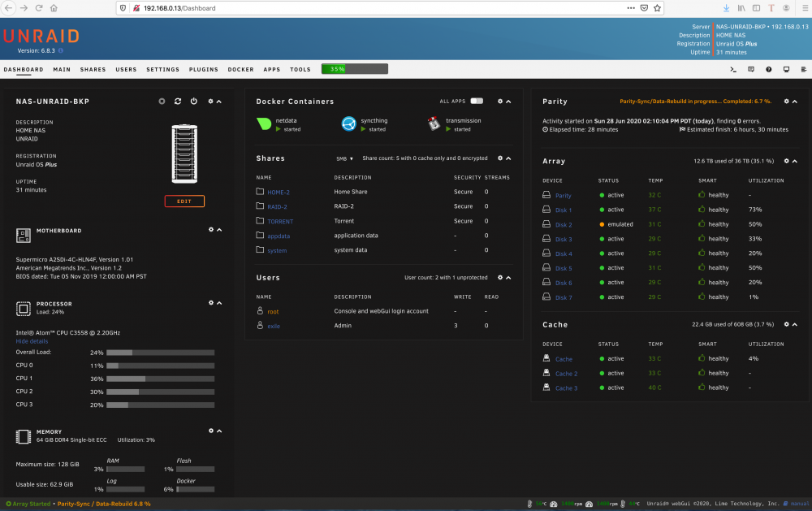Click the 35% array usage progress bar
This screenshot has height=511, width=812.
pos(355,69)
